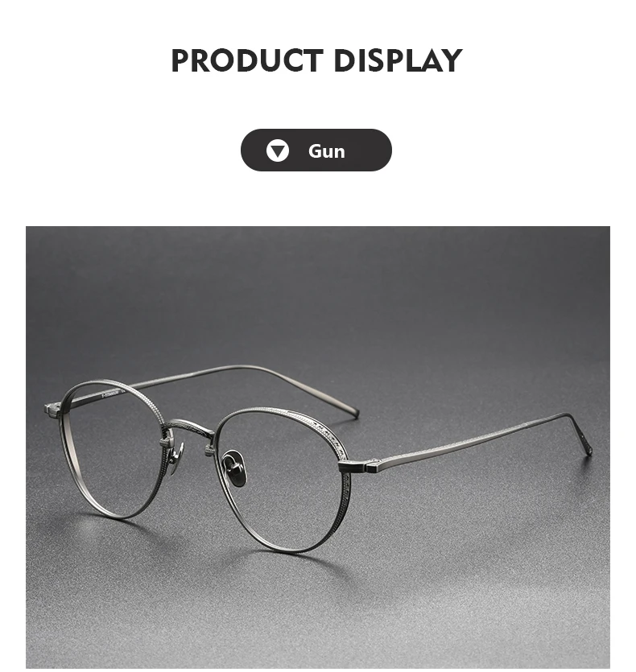636x672 pixels.
Task: Click the PRODUCT DISPLAY heading
Action: [316, 61]
